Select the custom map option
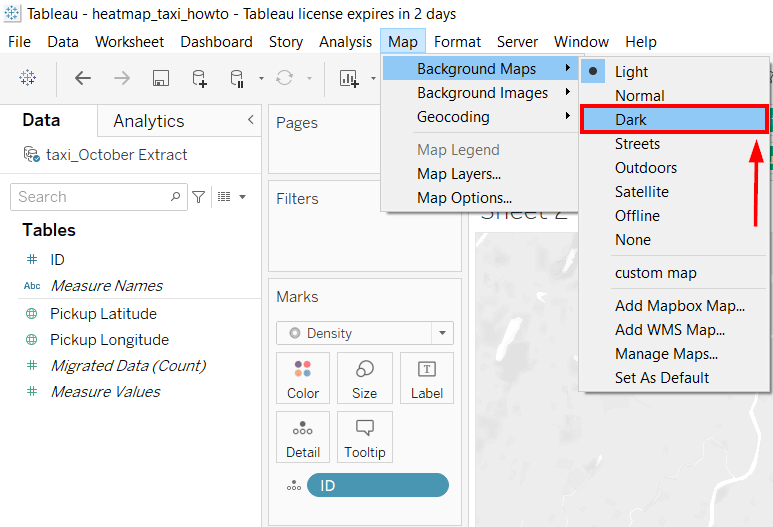This screenshot has height=527, width=773. pos(674,273)
